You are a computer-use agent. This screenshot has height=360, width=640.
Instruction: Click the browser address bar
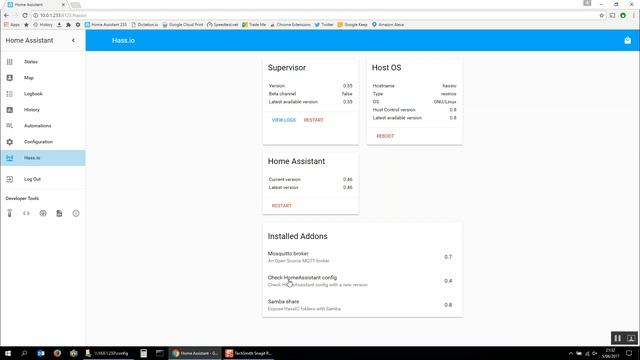[x=314, y=15]
